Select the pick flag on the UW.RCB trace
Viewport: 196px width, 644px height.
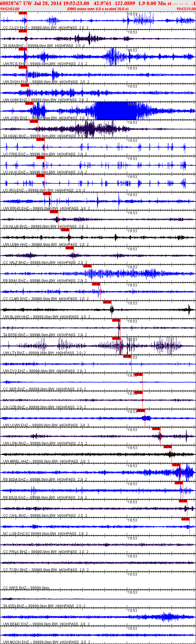[23, 49]
